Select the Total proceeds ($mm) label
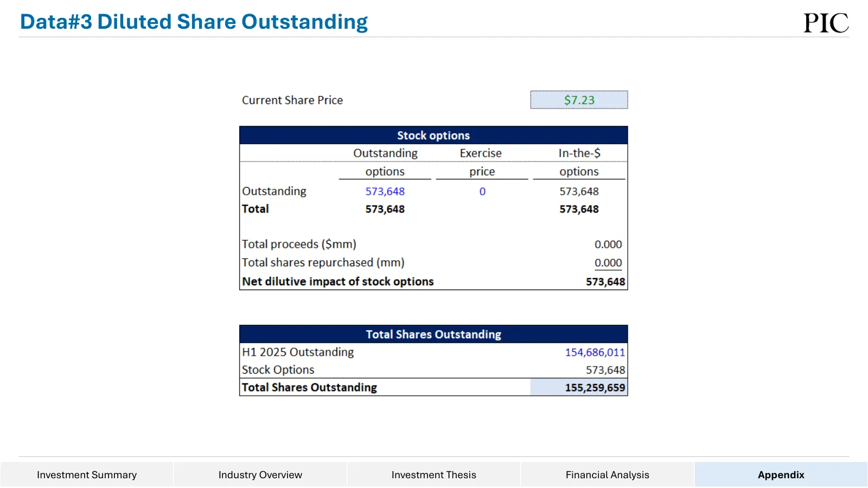This screenshot has width=868, height=488. [299, 245]
